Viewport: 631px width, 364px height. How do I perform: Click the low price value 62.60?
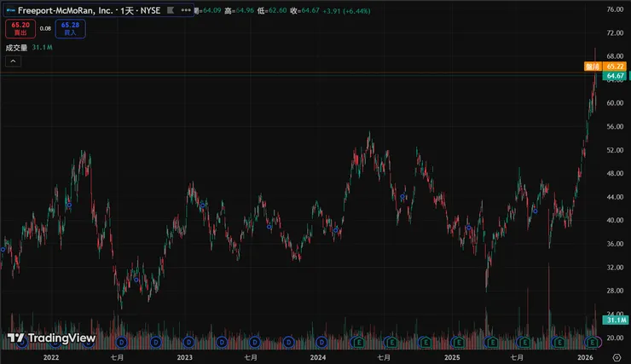pyautogui.click(x=278, y=10)
